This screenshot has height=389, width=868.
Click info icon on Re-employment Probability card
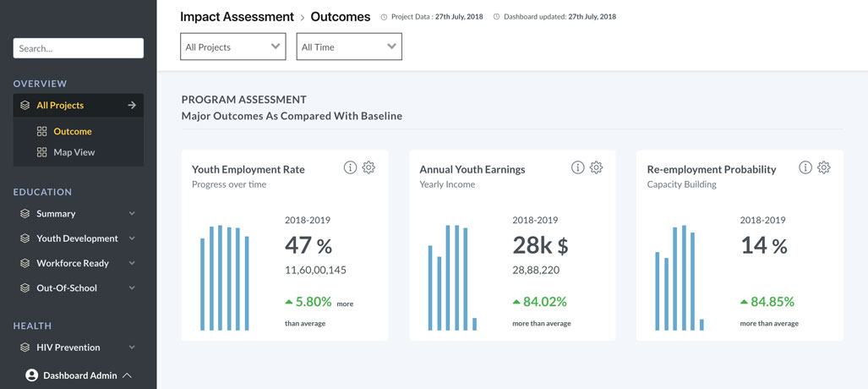805,167
